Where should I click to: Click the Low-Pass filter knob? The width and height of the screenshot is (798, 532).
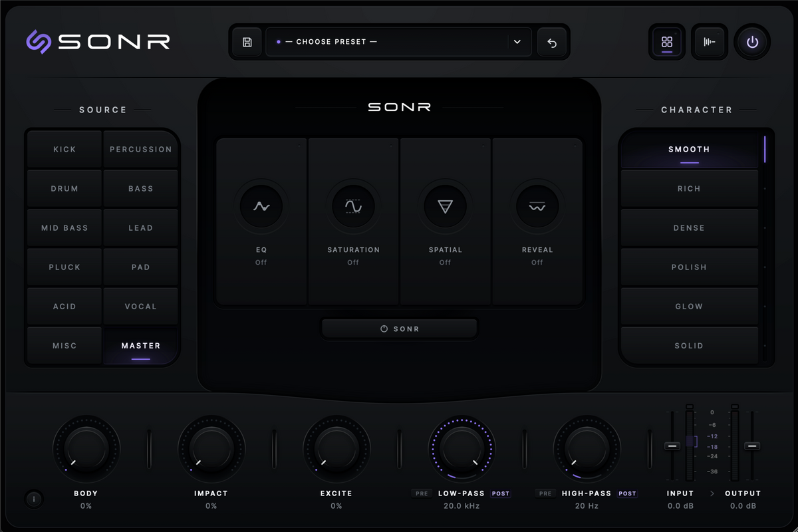point(462,449)
